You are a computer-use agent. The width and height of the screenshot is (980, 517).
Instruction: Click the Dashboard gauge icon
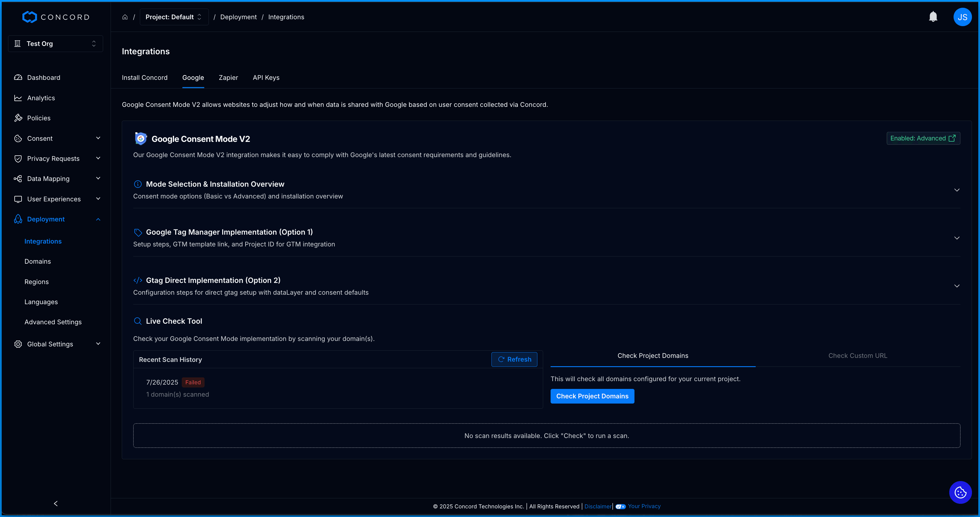(18, 78)
